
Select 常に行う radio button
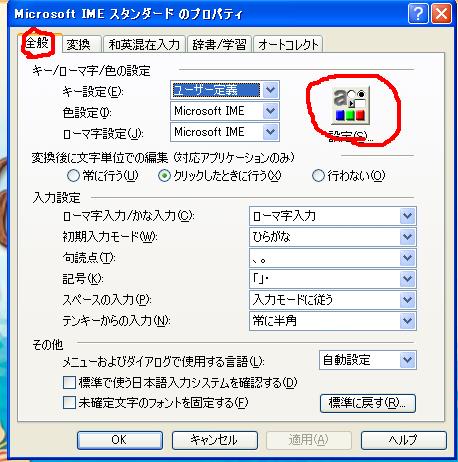coord(73,176)
